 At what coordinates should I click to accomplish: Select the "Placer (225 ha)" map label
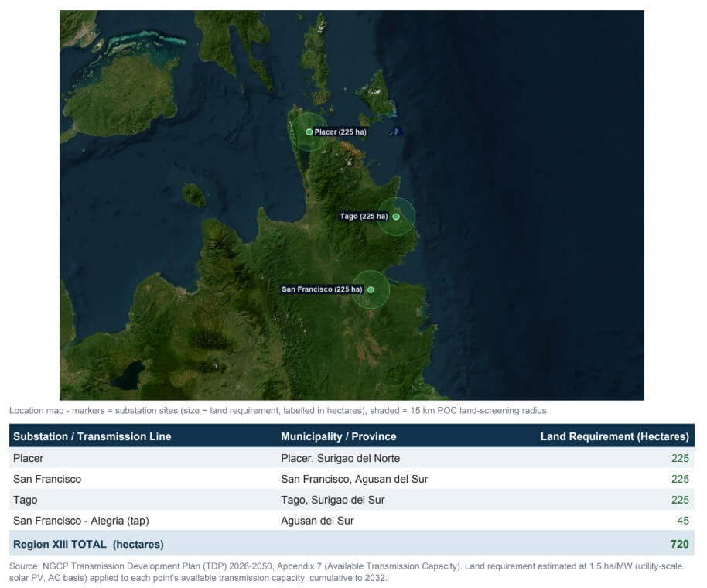(340, 132)
